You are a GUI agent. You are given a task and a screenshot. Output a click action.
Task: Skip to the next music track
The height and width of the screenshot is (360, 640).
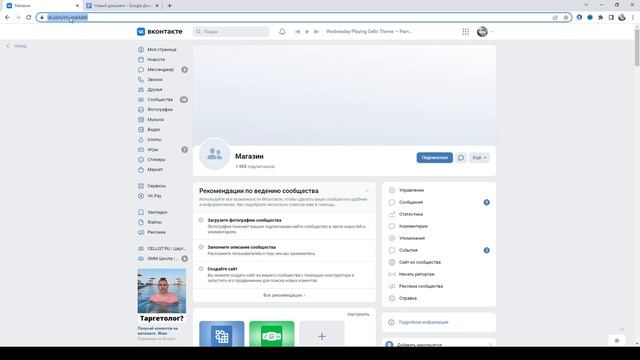(x=316, y=31)
